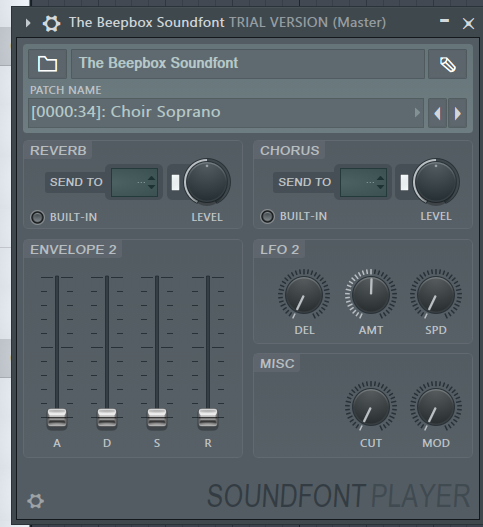Click the ENVELOPE 2 section title
483x527 pixels.
tap(73, 250)
